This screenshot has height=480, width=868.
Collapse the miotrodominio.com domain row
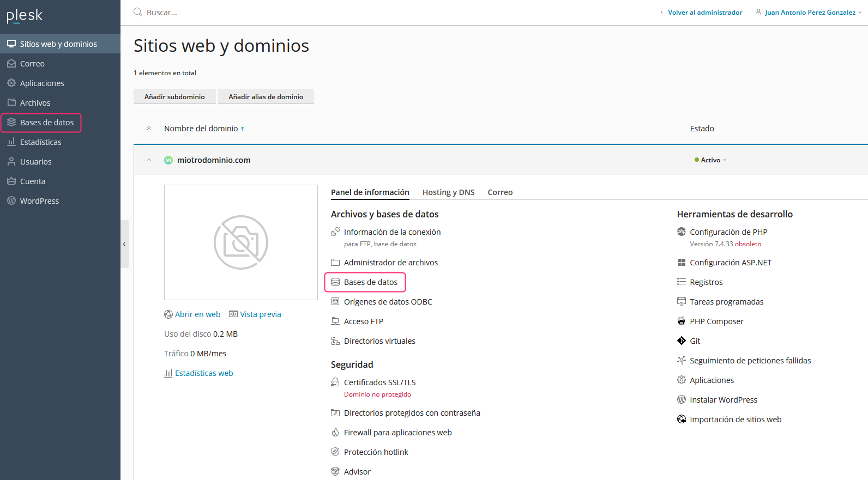point(149,160)
